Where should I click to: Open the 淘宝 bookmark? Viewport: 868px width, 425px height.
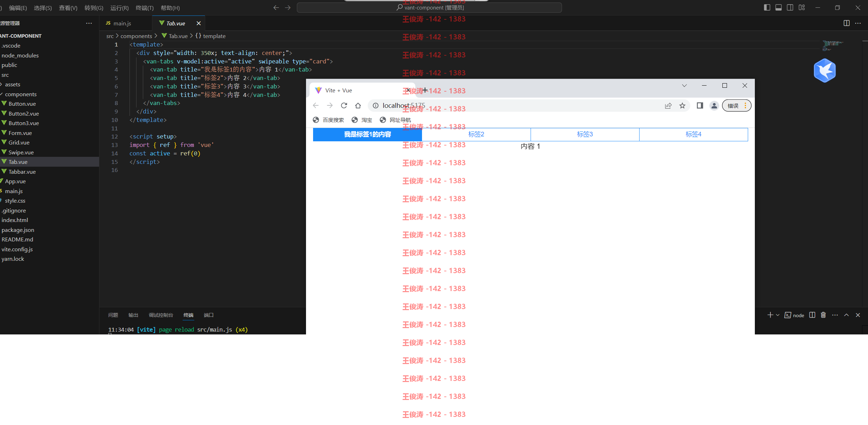(362, 120)
